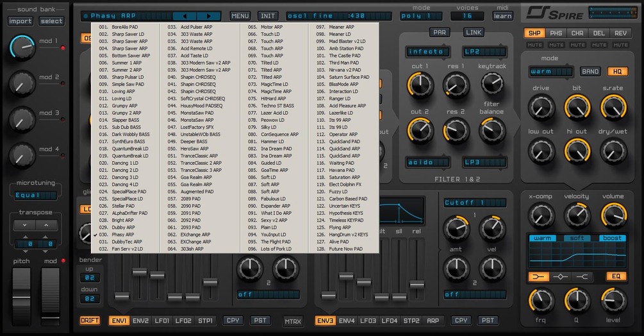Open the MTRX matrix button
The height and width of the screenshot is (336, 644).
point(293,322)
